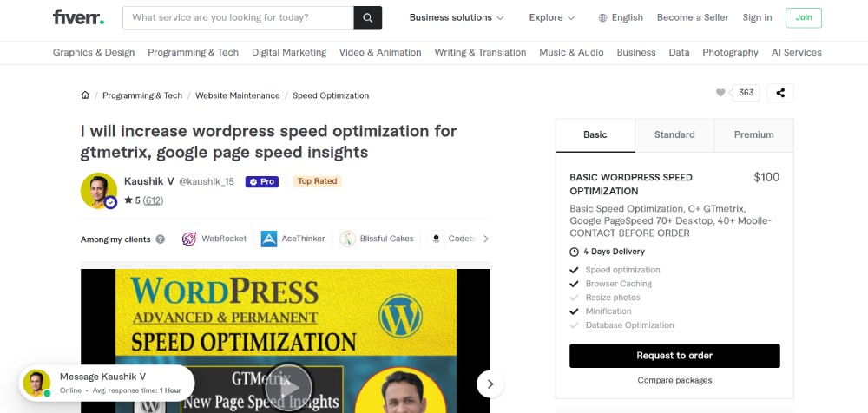Open Business category menu

pyautogui.click(x=636, y=53)
